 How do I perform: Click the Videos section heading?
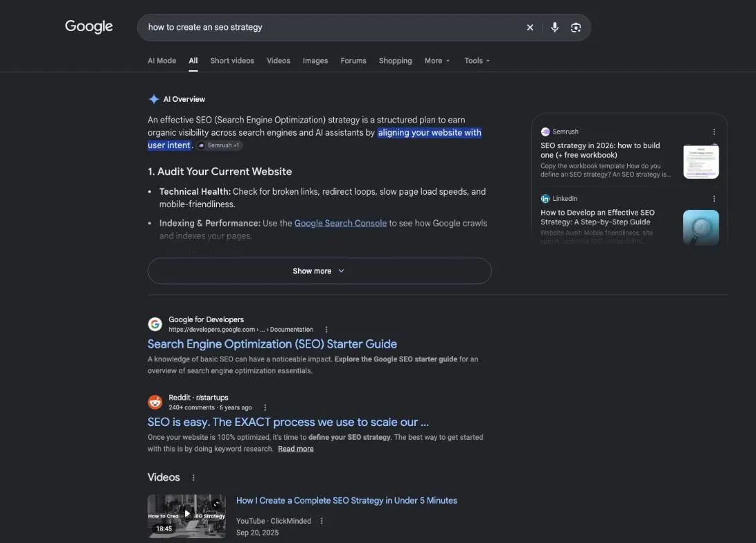coord(164,477)
